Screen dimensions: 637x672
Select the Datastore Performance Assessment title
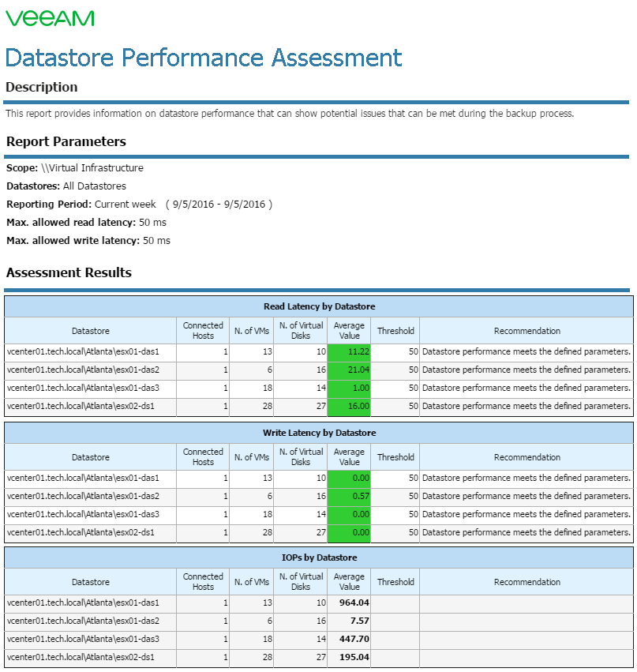tap(204, 58)
